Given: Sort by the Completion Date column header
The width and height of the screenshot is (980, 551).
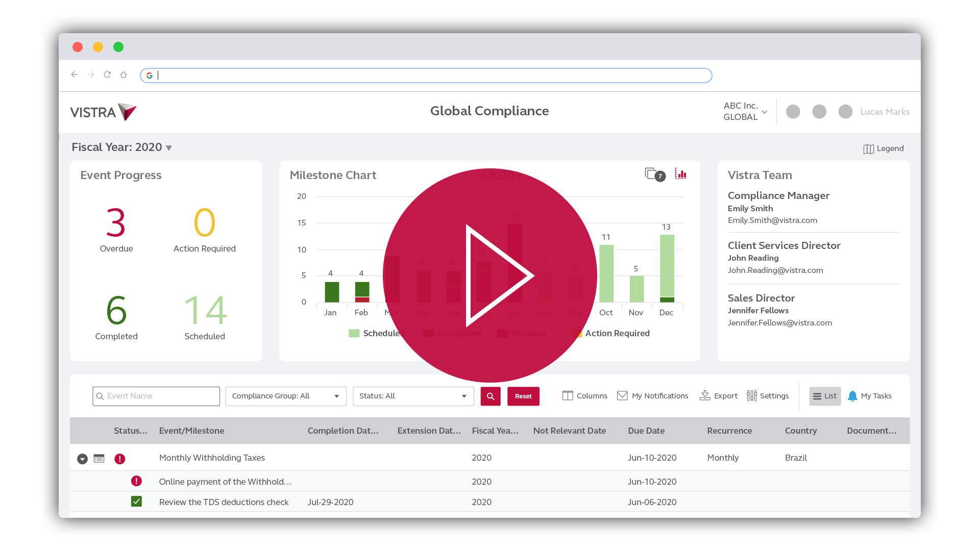Looking at the screenshot, I should (343, 431).
